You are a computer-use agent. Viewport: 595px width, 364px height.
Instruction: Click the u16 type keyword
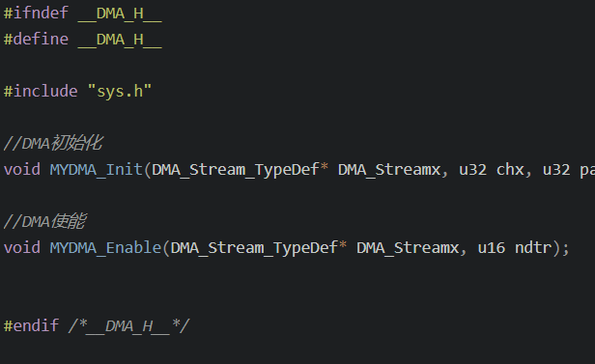(x=492, y=248)
